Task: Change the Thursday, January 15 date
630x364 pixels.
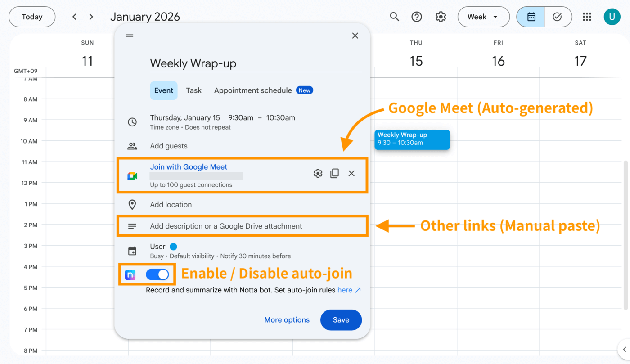Action: [185, 118]
